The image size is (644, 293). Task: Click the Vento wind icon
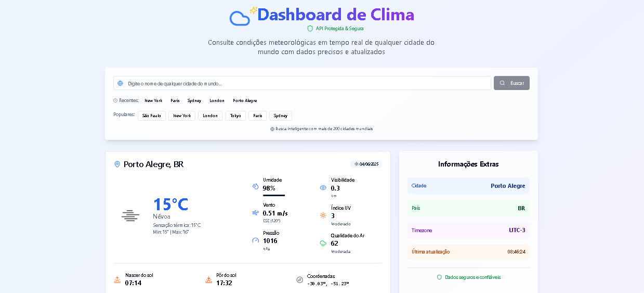255,213
